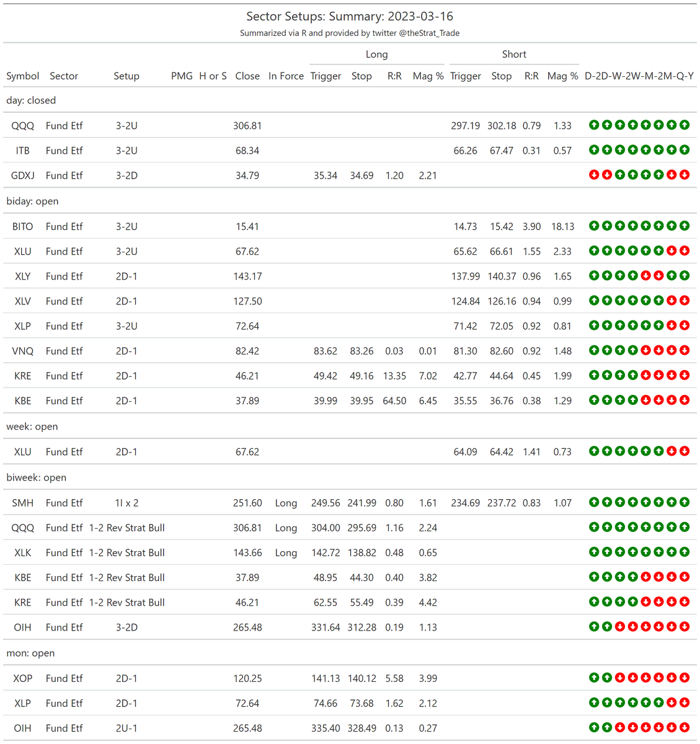Select the "biweek: open" group heading
Viewport: 700px width, 744px height.
(36, 478)
